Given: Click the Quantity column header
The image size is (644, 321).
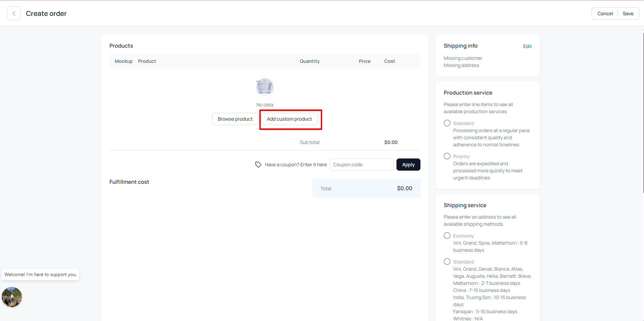Looking at the screenshot, I should (310, 61).
